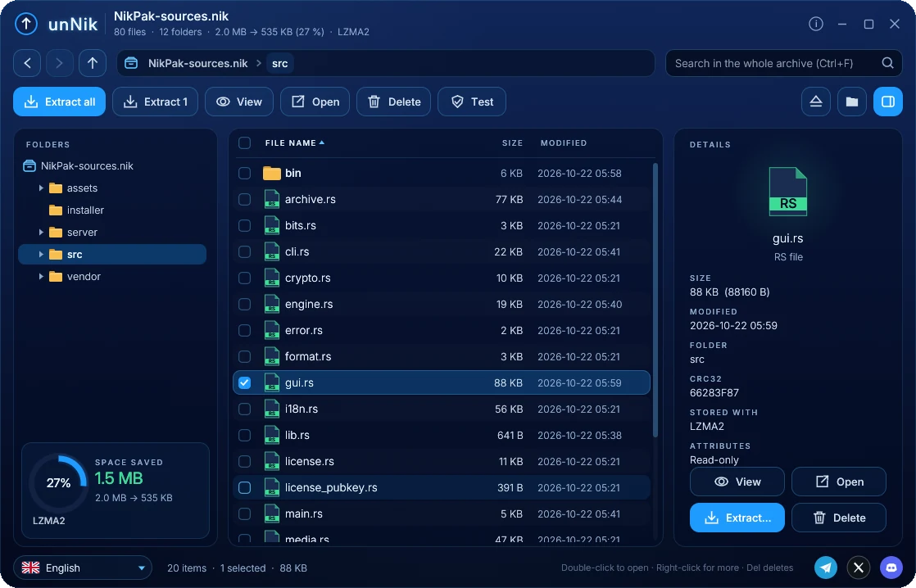Toggle the folders pane icon
The image size is (916, 588).
[x=852, y=102]
